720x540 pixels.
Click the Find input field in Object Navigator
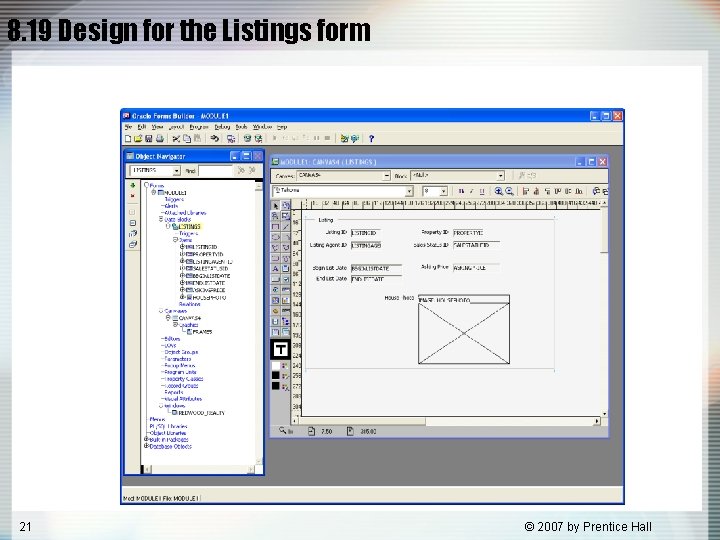(216, 171)
